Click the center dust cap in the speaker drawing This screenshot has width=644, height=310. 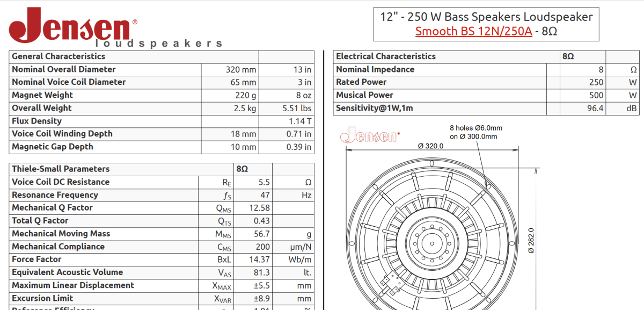[x=432, y=242]
